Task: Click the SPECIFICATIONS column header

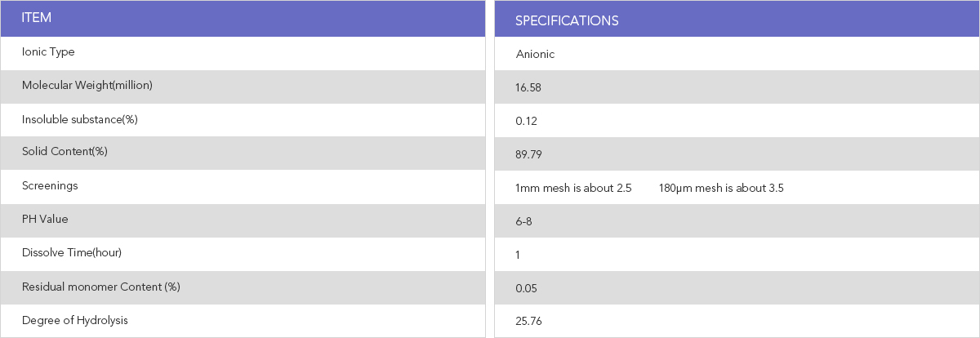Action: [x=567, y=20]
